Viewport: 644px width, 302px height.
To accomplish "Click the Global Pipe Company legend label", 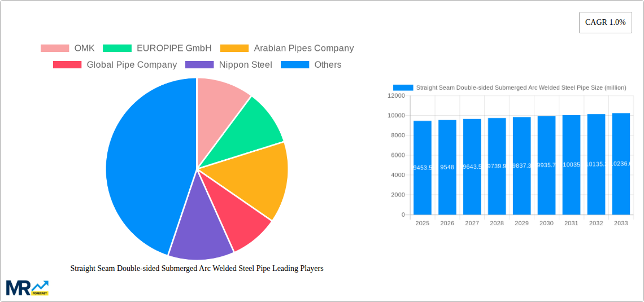I will [132, 64].
